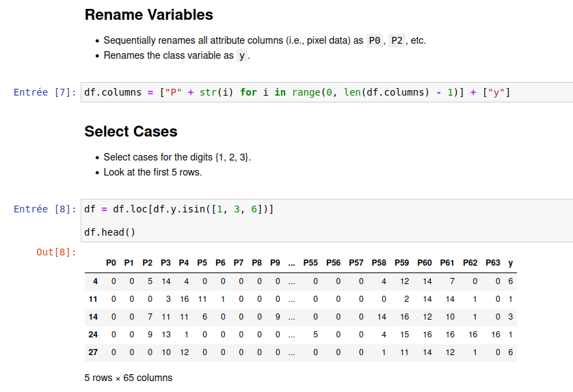Screen dimensions: 573x392
Task: Click the code cell containing df.head()
Action: 109,232
